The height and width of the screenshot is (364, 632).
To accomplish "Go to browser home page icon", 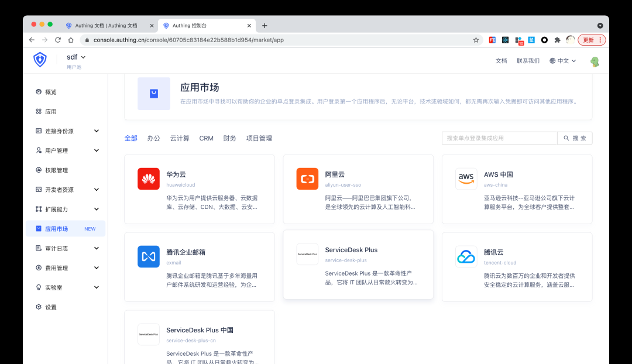I will coord(71,40).
